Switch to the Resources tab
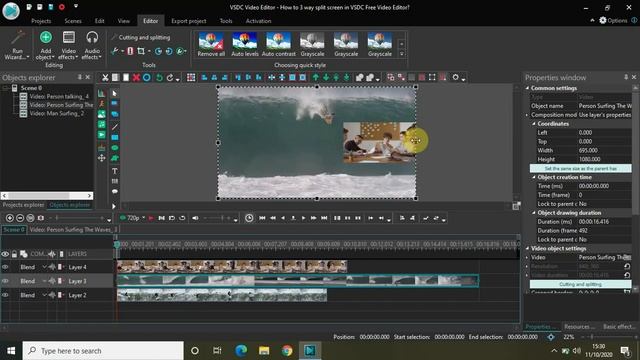 [579, 327]
